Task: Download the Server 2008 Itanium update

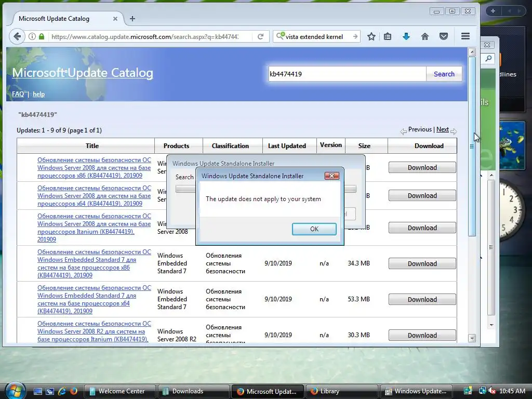Action: [422, 228]
